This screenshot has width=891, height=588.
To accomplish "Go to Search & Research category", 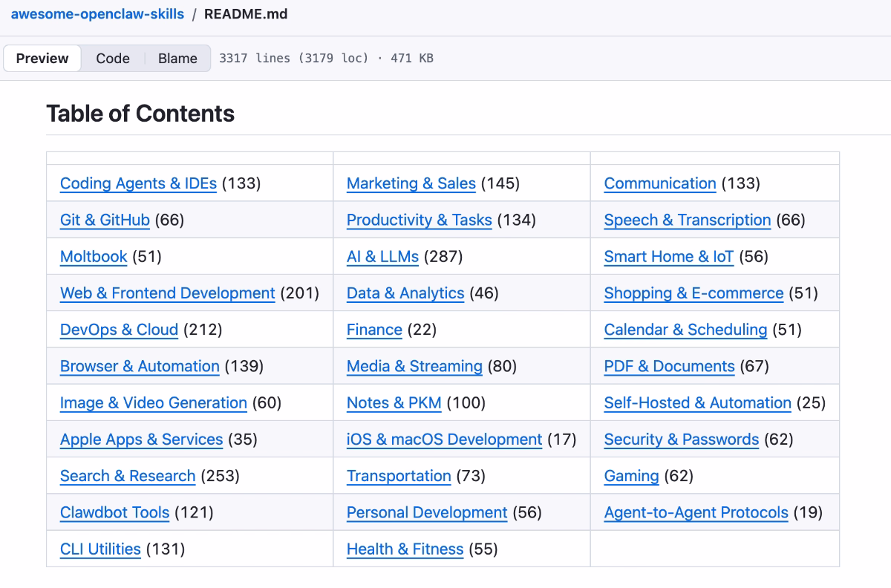I will pyautogui.click(x=127, y=476).
